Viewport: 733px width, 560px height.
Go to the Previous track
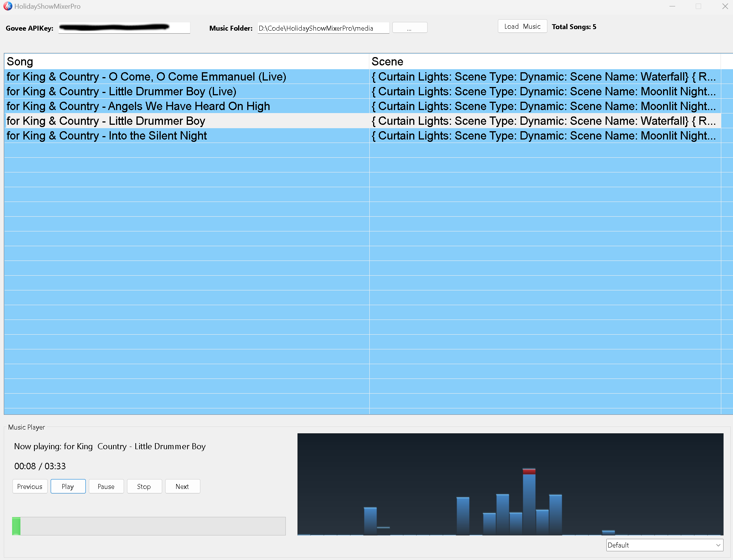30,486
